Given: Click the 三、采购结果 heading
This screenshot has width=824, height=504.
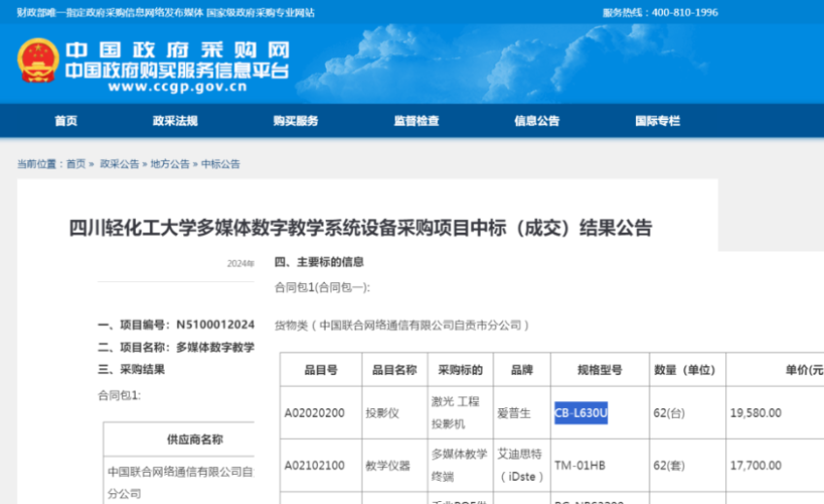Looking at the screenshot, I should tap(132, 369).
